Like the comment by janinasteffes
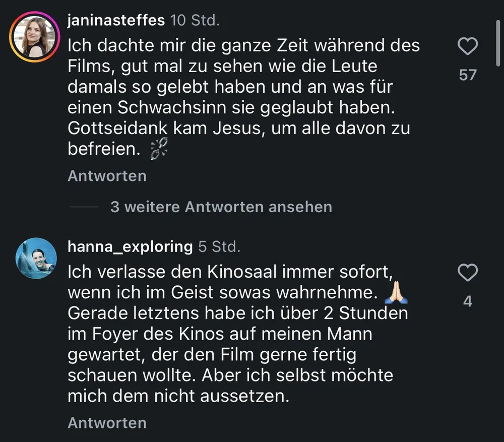Viewport: 504px width, 442px height. click(468, 46)
